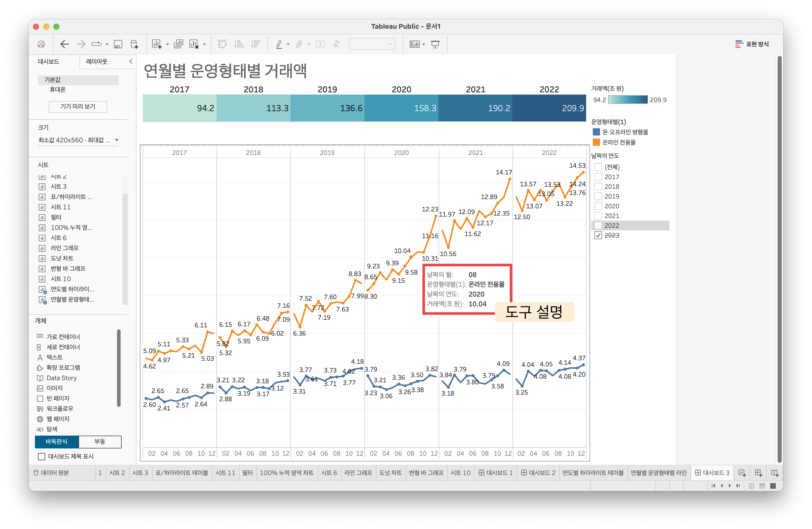Screen dimensions: 812x529
Task: Click the new data source icon
Action: tap(134, 44)
